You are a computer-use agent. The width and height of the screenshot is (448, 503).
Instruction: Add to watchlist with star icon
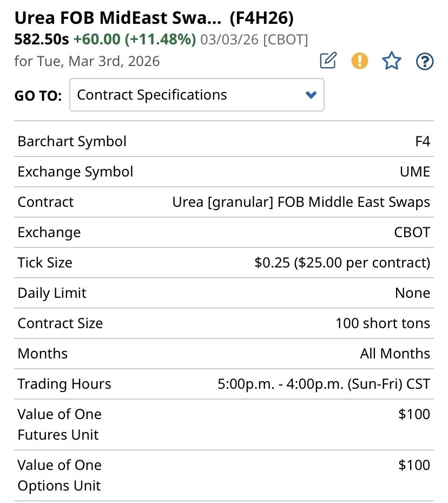pos(391,61)
